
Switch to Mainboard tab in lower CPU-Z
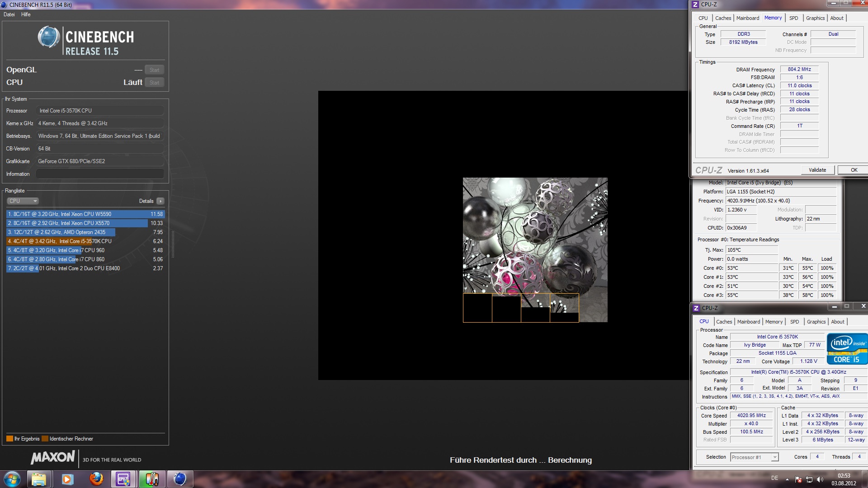(748, 322)
